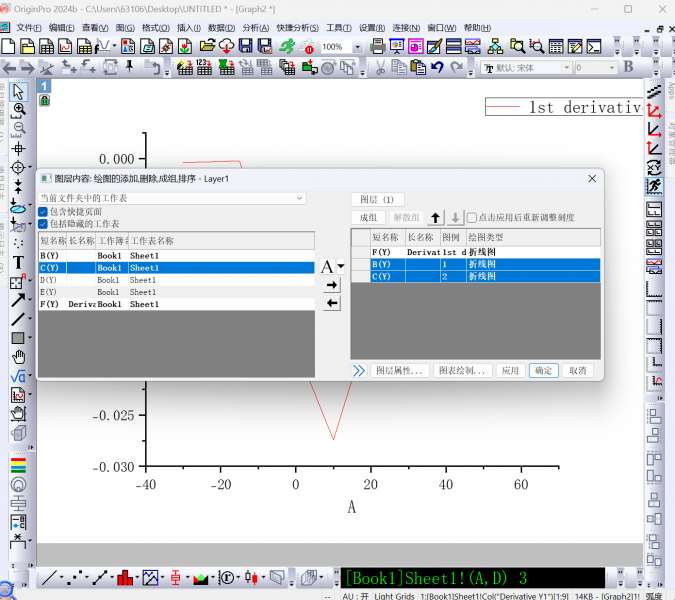Screen dimensions: 675x600
Task: Click the 工作表名称 column header
Action: (x=222, y=241)
